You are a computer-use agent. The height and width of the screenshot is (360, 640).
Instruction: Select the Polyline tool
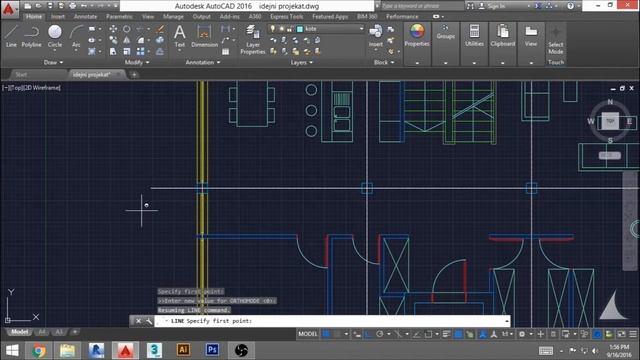[31, 36]
